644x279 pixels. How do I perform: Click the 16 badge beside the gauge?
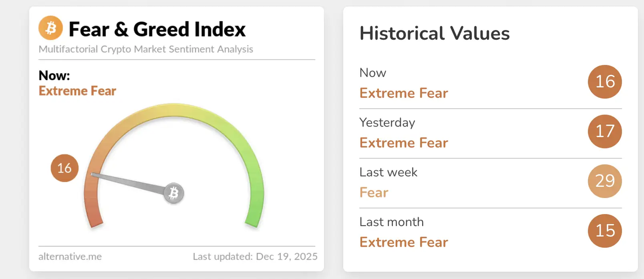pyautogui.click(x=64, y=168)
